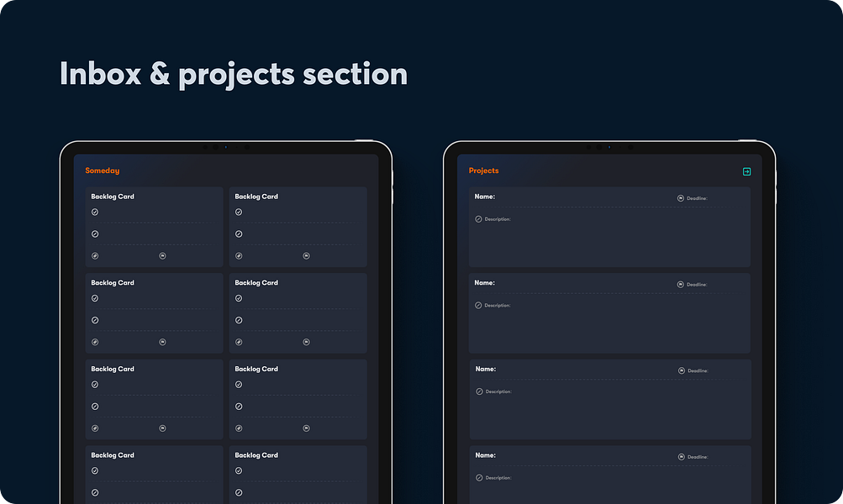Click pencil icon in second-row left Backlog Card
Viewport: 843px width, 504px height.
tap(95, 320)
